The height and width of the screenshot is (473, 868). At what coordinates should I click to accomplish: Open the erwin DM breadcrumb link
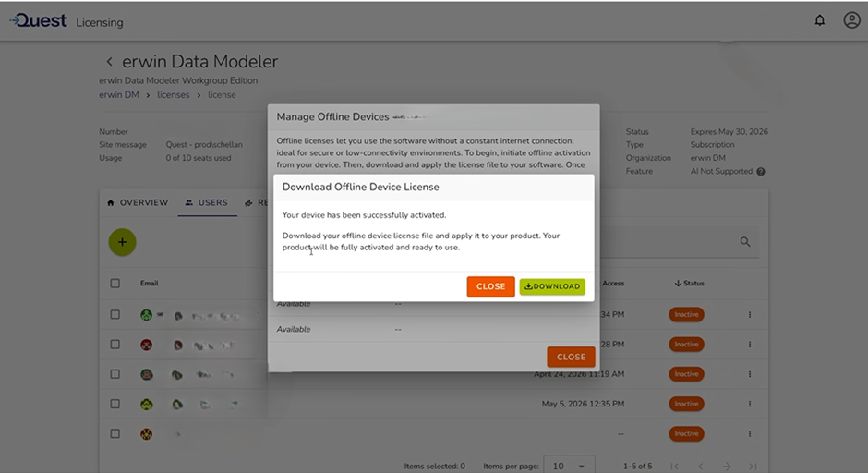(x=119, y=95)
